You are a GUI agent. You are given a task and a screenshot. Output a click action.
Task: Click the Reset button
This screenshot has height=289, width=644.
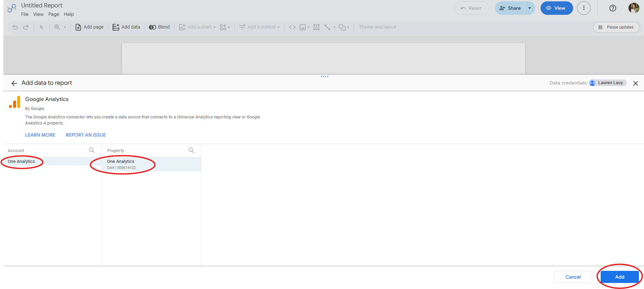tap(472, 8)
